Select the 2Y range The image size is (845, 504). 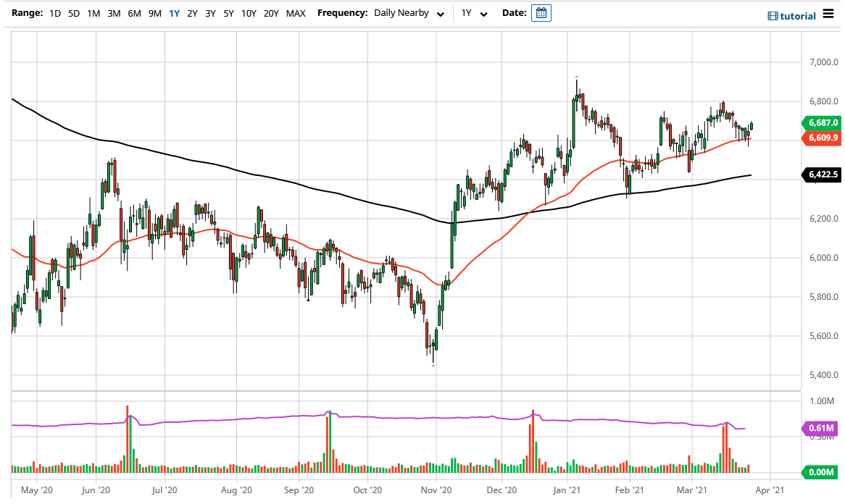[x=192, y=13]
